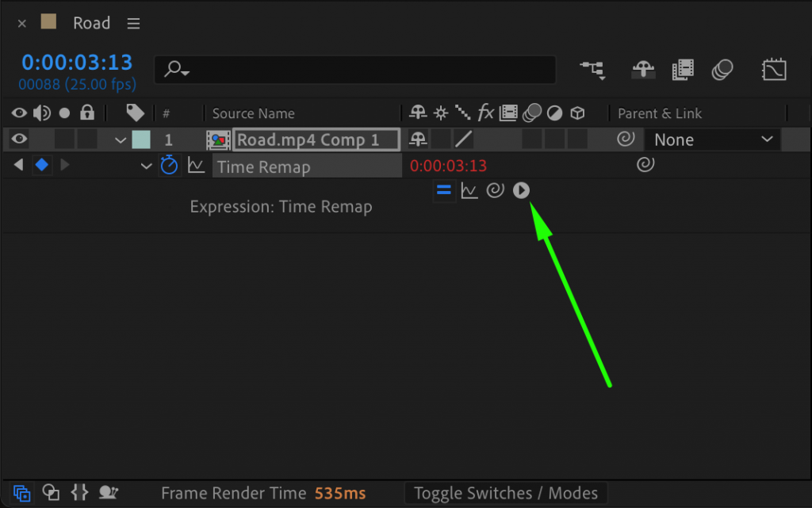Click the Graph Editor icon above the timeline
This screenshot has width=812, height=508.
point(774,70)
